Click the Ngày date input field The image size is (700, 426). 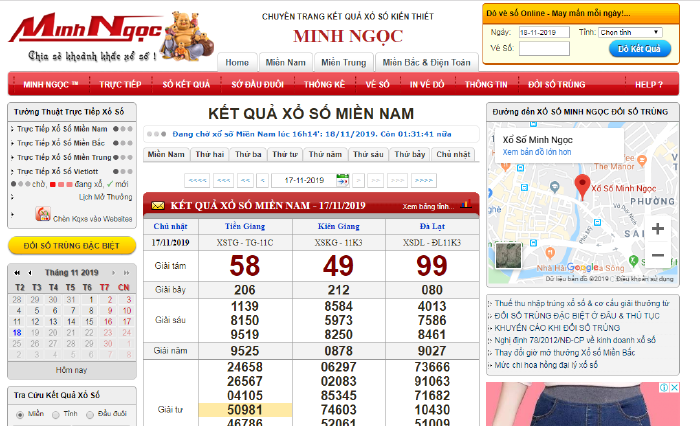pos(544,32)
